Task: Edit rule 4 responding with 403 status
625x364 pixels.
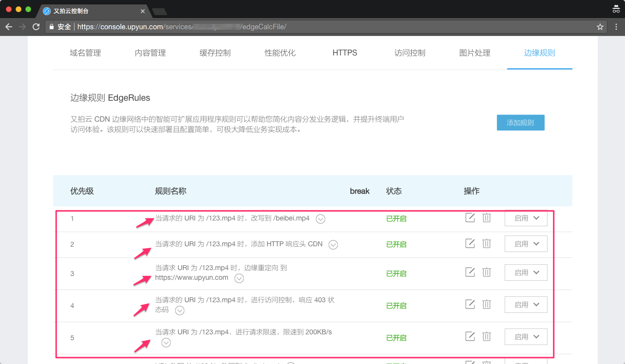Action: click(470, 304)
